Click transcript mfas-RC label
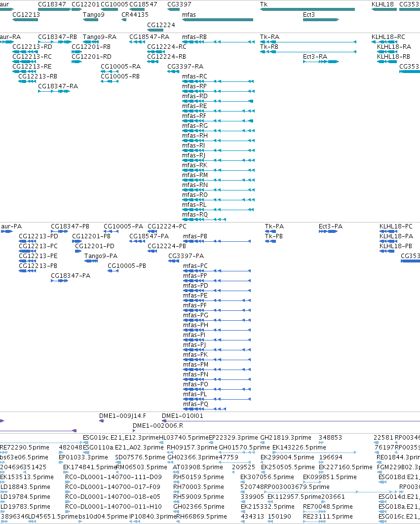The image size is (420, 524). click(x=194, y=76)
